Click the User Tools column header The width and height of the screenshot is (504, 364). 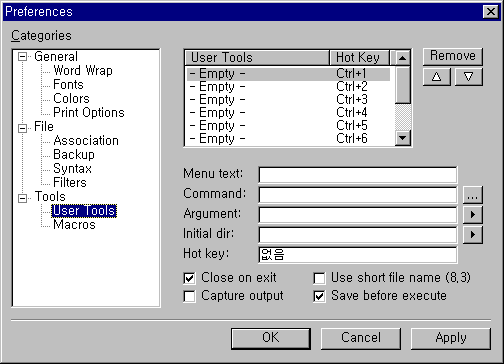257,58
